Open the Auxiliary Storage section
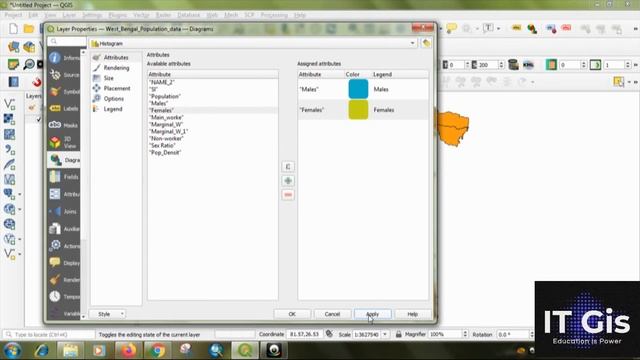Viewport: 640px width, 360px height. coord(64,229)
